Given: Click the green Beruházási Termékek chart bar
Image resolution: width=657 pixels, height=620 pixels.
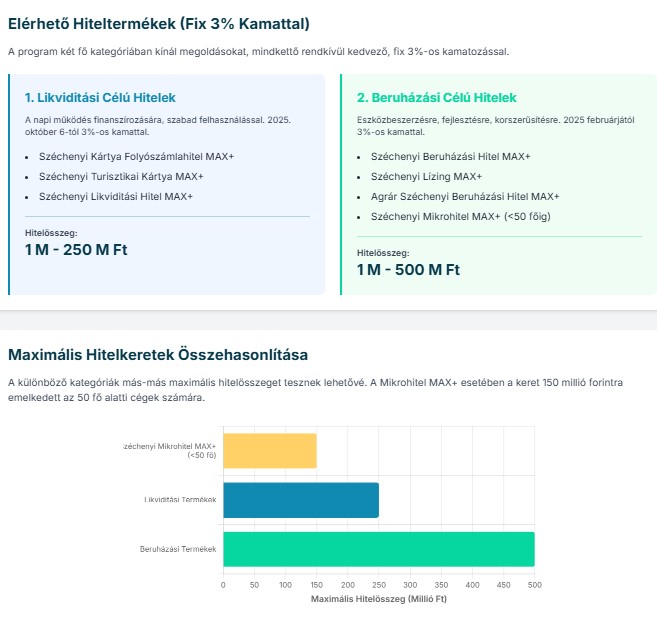Looking at the screenshot, I should coord(378,549).
